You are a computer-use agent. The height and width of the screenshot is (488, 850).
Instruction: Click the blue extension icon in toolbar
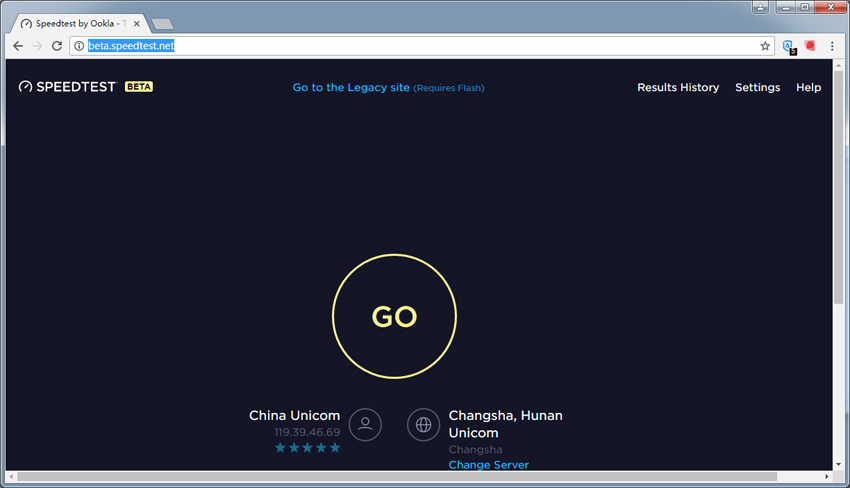click(788, 46)
